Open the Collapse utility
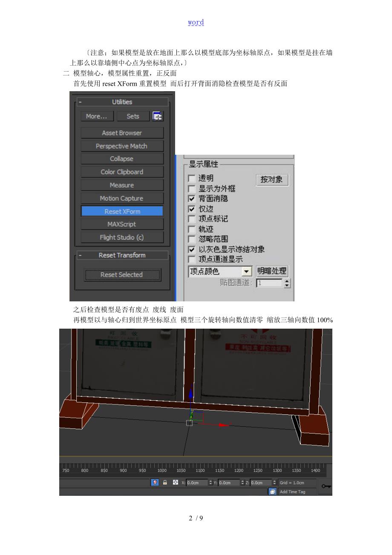The height and width of the screenshot is (555, 392). point(122,159)
